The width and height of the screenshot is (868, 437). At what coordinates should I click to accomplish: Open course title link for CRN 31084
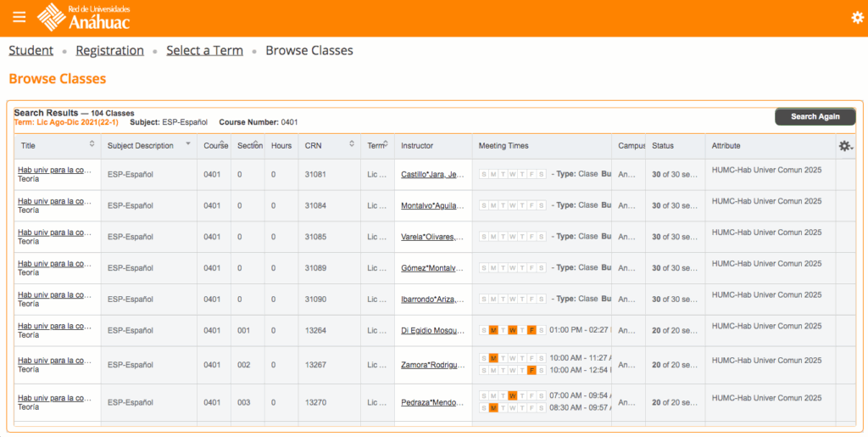pos(55,201)
